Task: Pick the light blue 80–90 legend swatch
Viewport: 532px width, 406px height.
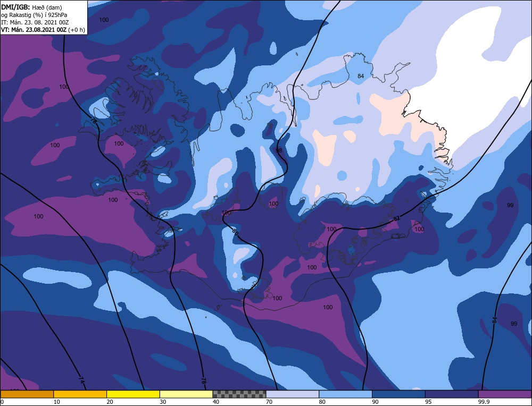Action: 345,394
